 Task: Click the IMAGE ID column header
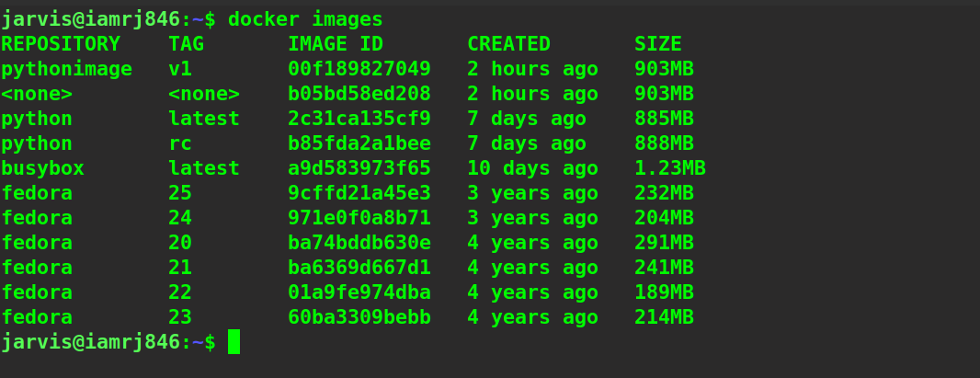[336, 44]
